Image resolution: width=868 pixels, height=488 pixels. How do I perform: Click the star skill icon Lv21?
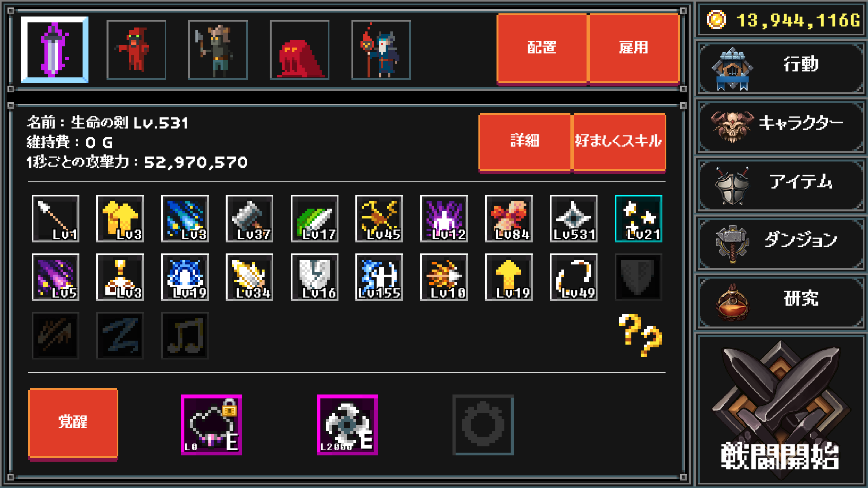638,218
